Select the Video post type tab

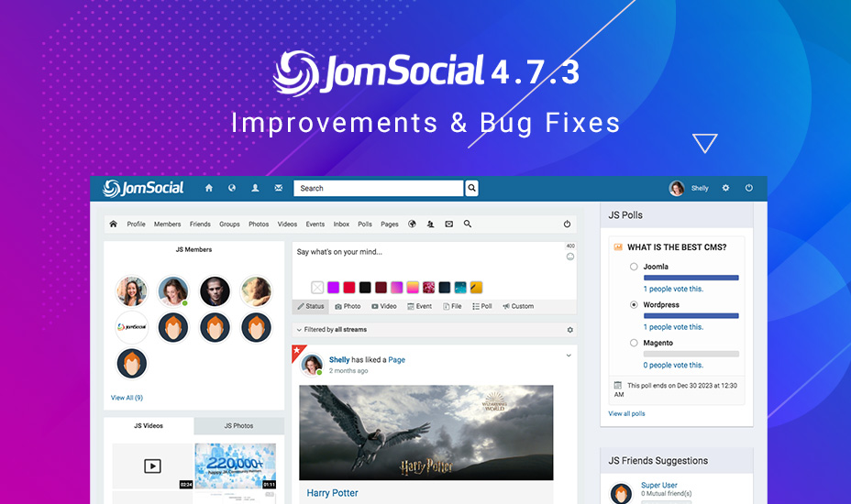(384, 306)
